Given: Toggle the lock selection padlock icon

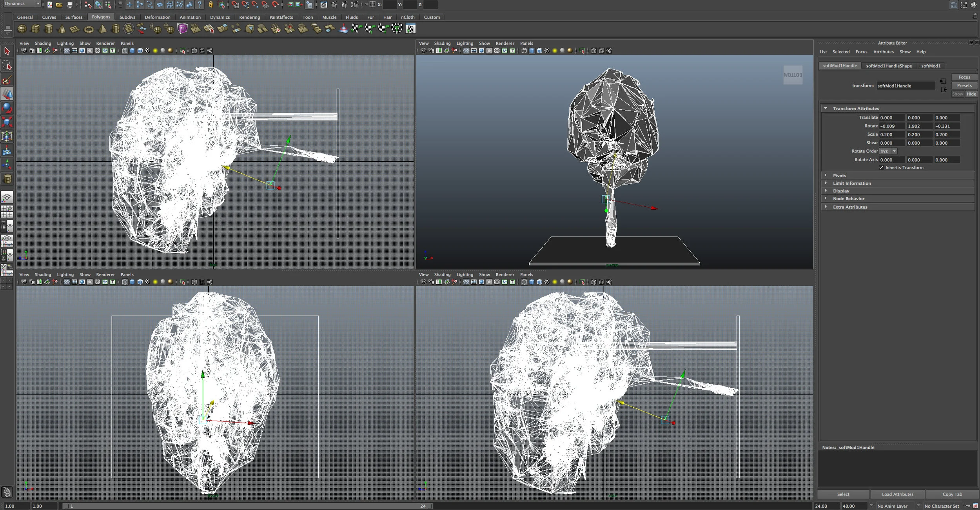Looking at the screenshot, I should [211, 5].
